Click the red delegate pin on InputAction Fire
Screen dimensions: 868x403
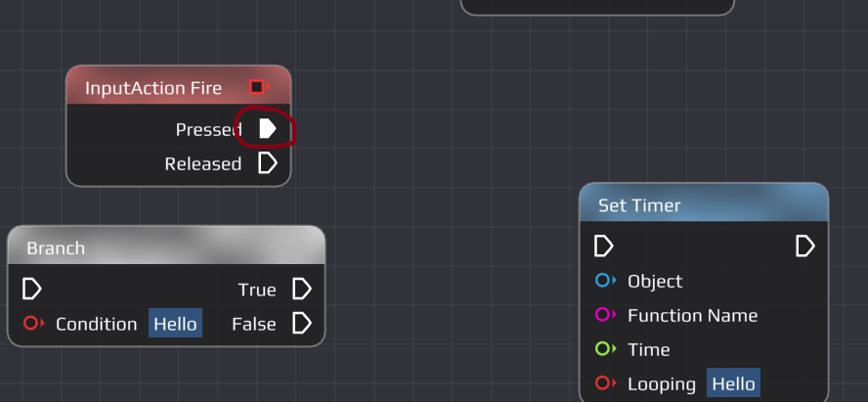[x=259, y=87]
